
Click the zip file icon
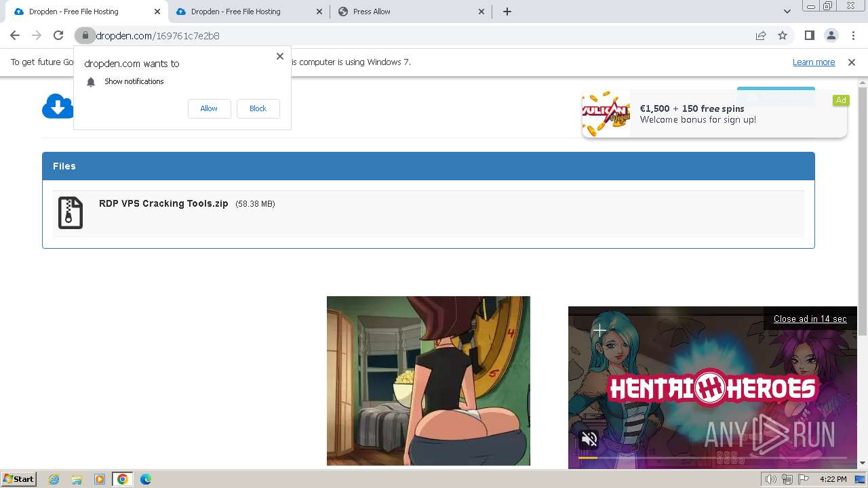click(x=71, y=213)
